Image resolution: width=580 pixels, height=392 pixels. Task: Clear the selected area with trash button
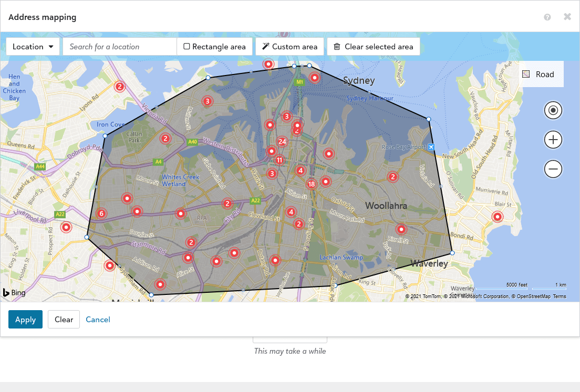373,47
